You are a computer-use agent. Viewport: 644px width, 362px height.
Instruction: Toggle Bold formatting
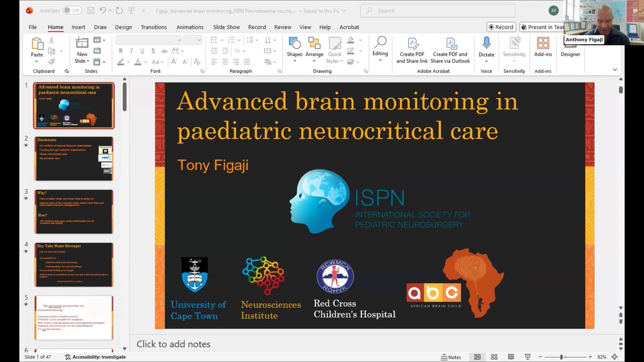tap(120, 51)
